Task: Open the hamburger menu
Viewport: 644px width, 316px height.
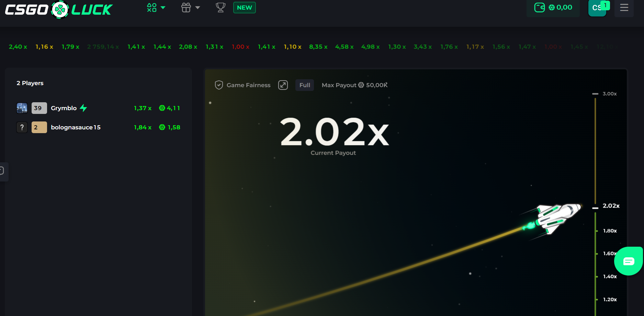Action: click(x=624, y=8)
